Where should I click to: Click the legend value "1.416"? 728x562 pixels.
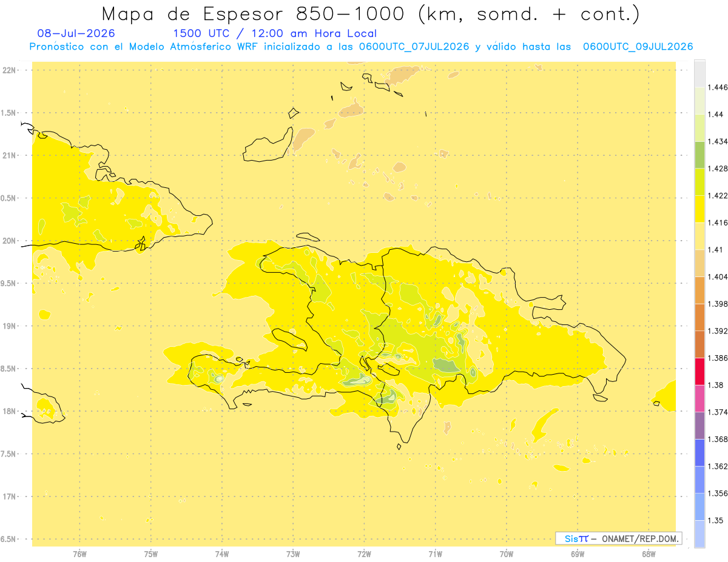(718, 222)
